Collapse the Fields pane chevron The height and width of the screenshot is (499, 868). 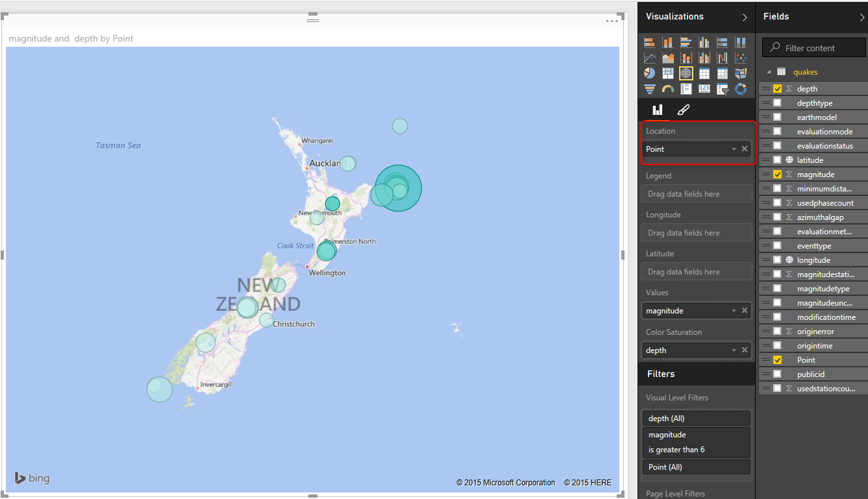point(862,18)
